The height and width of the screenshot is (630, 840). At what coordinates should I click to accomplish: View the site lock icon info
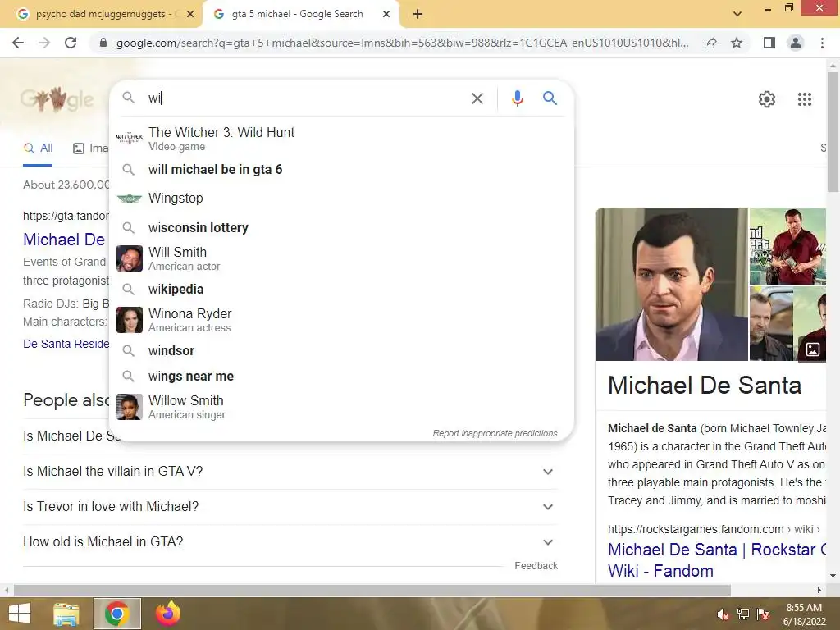coord(103,43)
